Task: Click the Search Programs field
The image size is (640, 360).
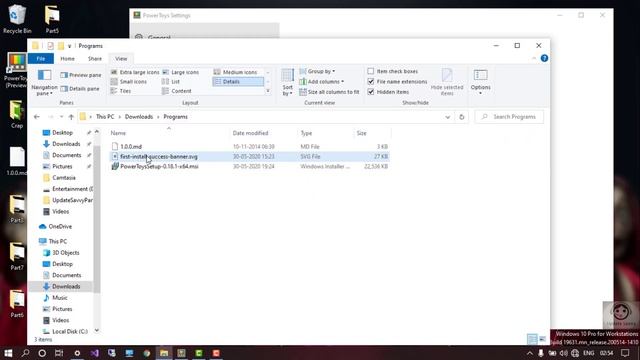Action: click(509, 117)
